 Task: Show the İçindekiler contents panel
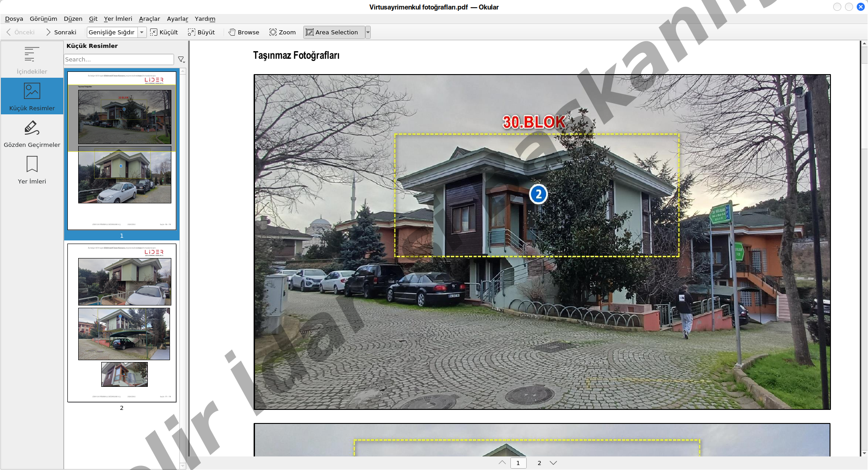32,60
